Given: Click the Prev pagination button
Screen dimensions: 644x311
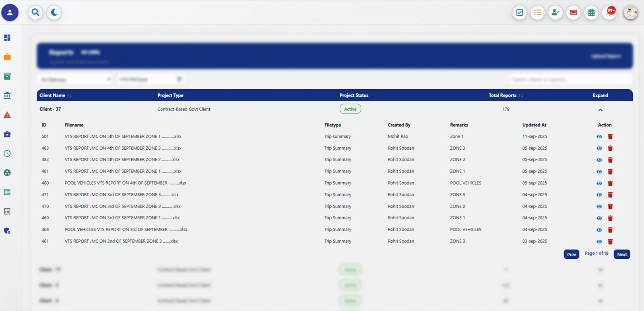Looking at the screenshot, I should [x=571, y=254].
